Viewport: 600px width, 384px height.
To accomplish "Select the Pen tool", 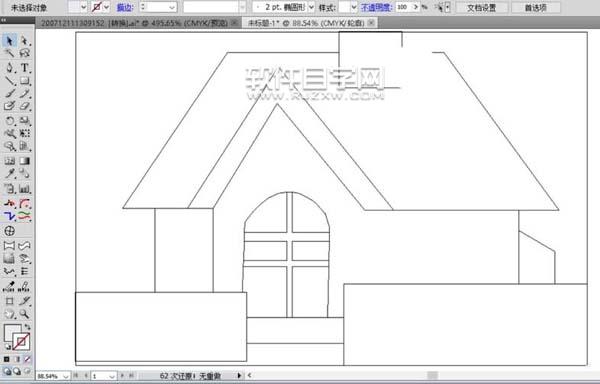I will tap(9, 68).
